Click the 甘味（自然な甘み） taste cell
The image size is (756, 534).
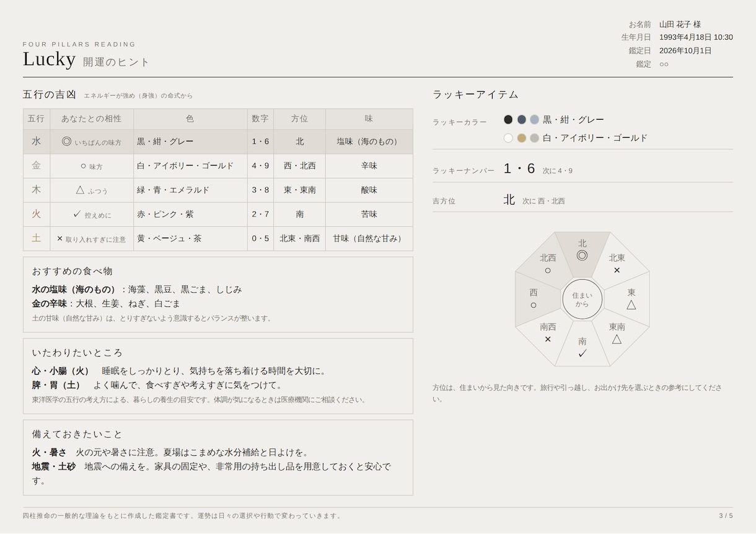[x=369, y=238]
